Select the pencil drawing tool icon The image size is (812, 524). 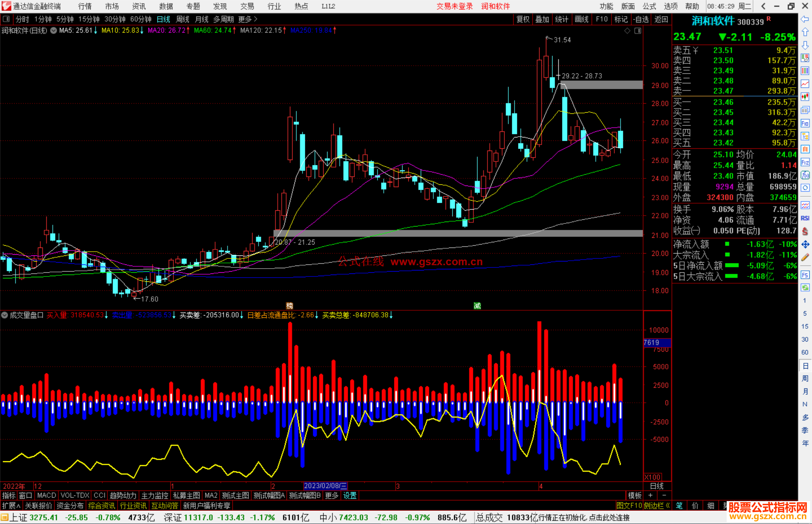pos(805,258)
